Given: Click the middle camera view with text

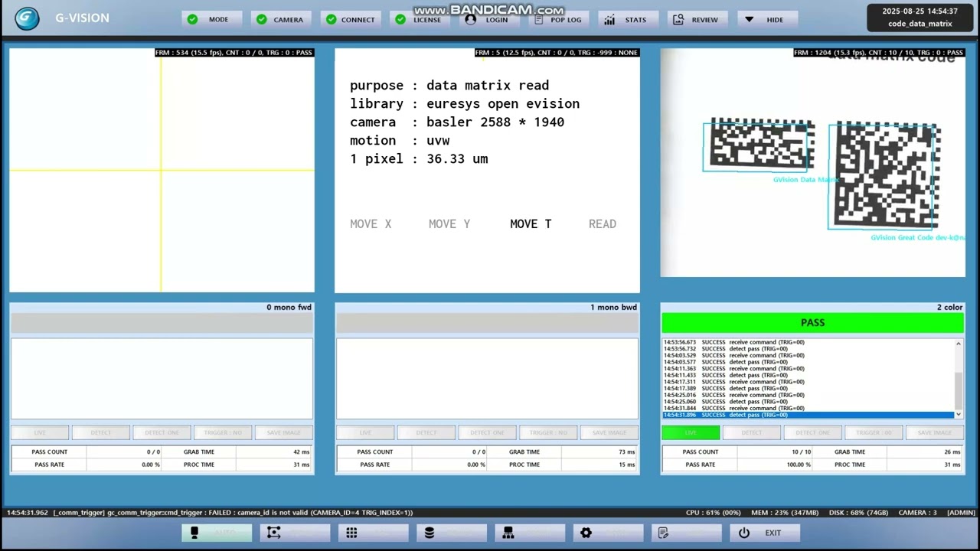Looking at the screenshot, I should pyautogui.click(x=487, y=170).
